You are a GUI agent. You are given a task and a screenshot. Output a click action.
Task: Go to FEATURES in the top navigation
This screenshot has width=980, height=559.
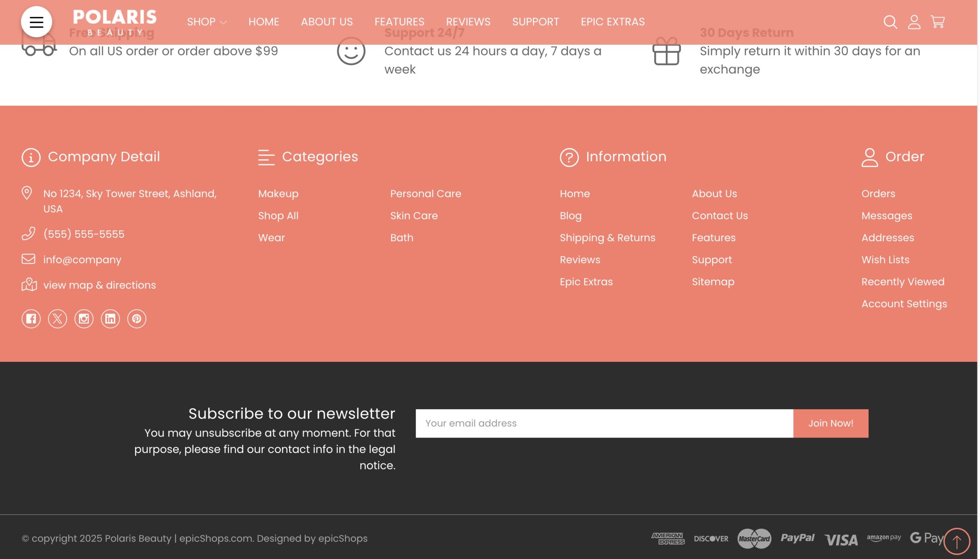tap(399, 22)
